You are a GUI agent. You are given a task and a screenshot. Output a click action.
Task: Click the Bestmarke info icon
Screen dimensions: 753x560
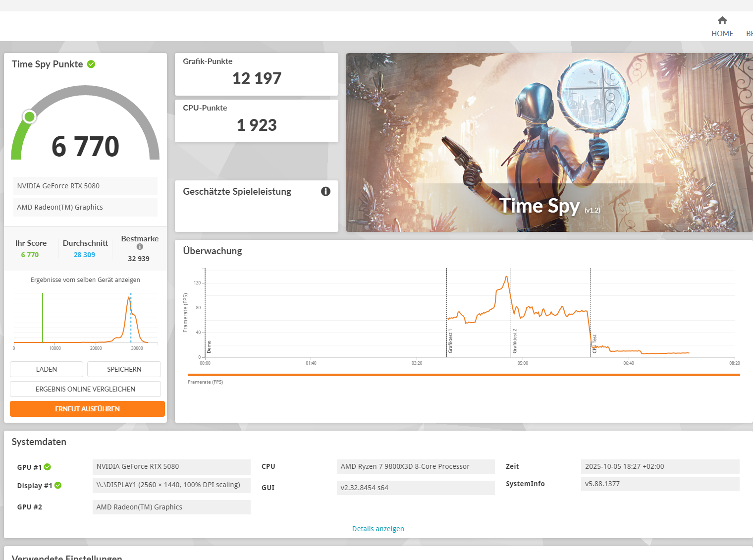click(140, 247)
